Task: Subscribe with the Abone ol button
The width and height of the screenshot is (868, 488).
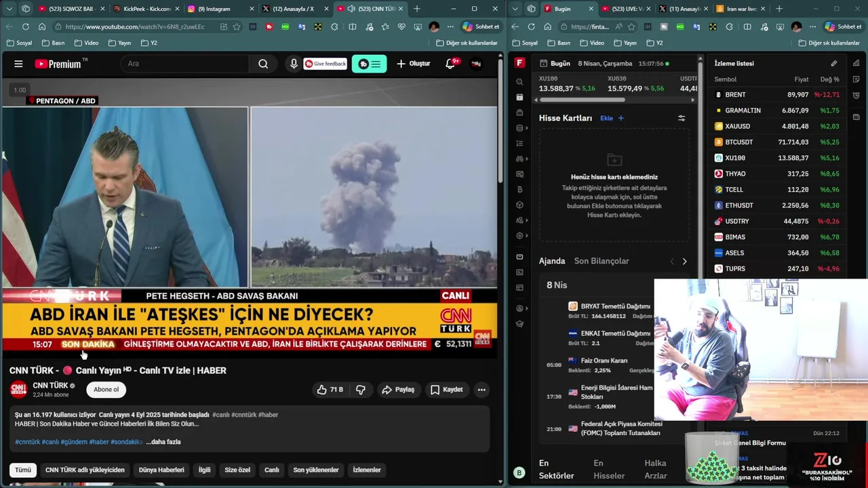Action: (106, 390)
